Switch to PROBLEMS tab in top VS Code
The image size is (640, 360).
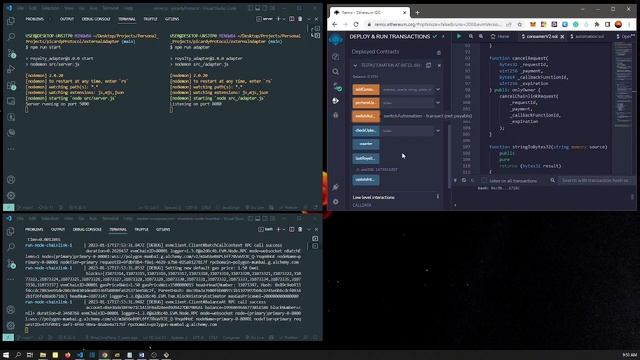click(x=35, y=19)
